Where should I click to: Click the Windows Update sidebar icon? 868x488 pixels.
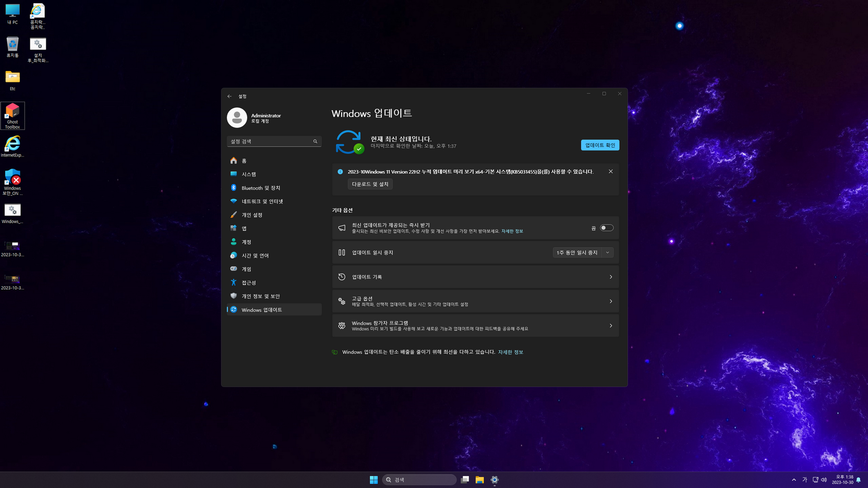click(x=234, y=310)
